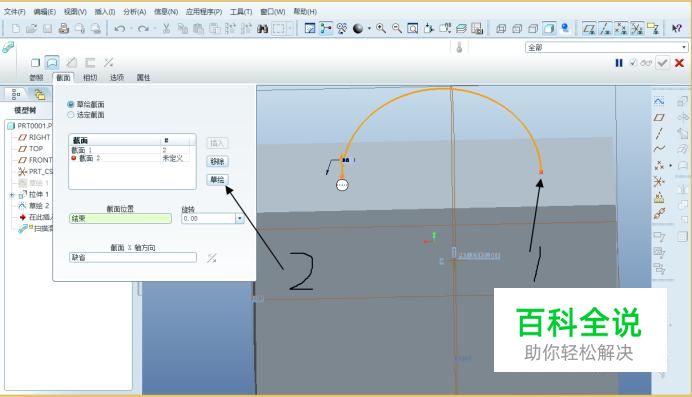Click the shaded display sphere icon
692x397 pixels.
(x=358, y=29)
